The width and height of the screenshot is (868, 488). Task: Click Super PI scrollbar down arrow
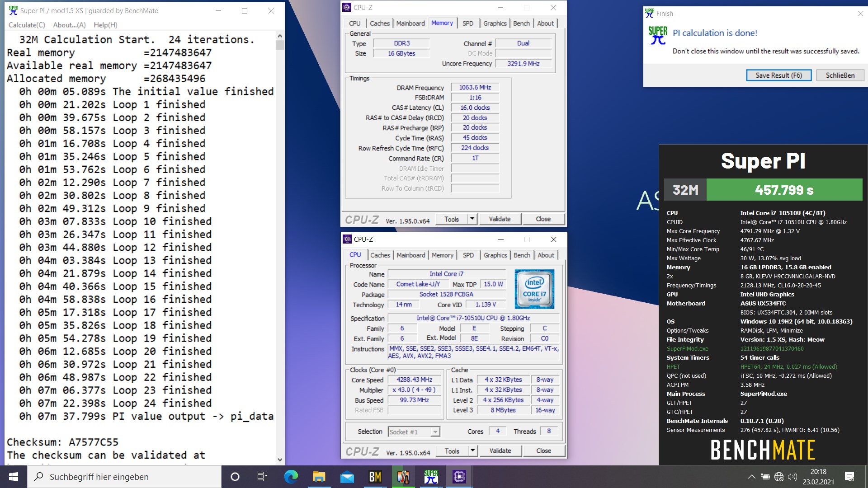(x=280, y=460)
